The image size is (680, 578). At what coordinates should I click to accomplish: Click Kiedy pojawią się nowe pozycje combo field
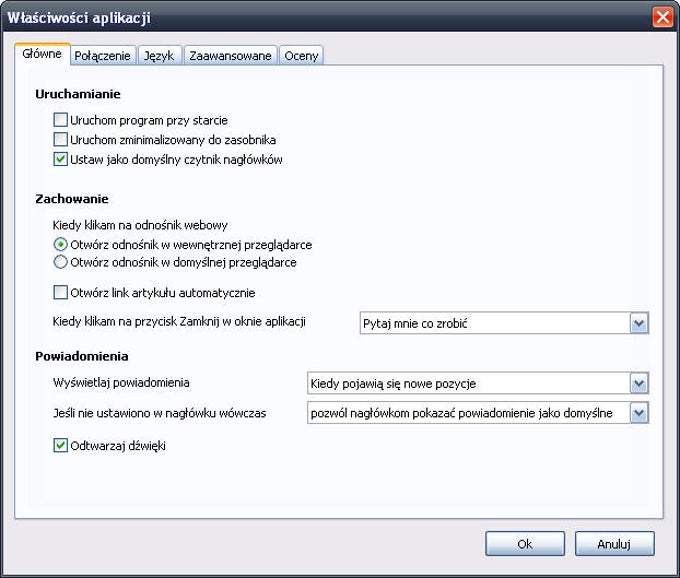(x=478, y=383)
